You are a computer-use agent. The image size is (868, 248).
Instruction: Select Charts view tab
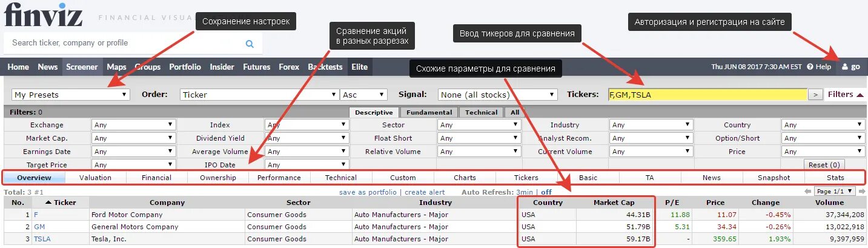coord(465,178)
